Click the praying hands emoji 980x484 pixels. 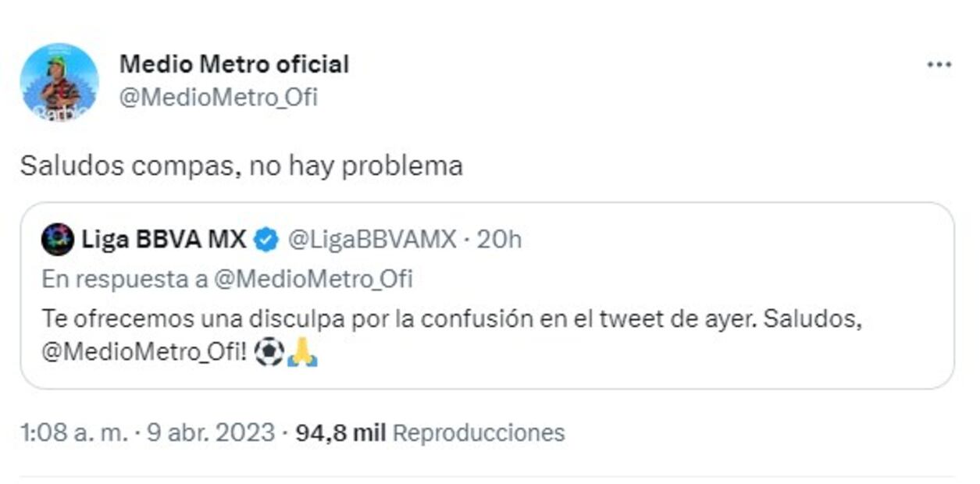(302, 352)
